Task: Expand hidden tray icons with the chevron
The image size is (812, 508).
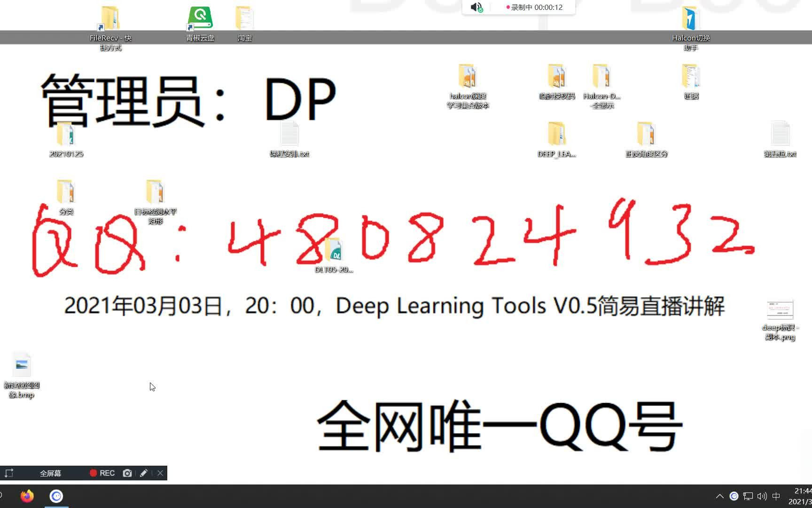Action: pos(719,496)
